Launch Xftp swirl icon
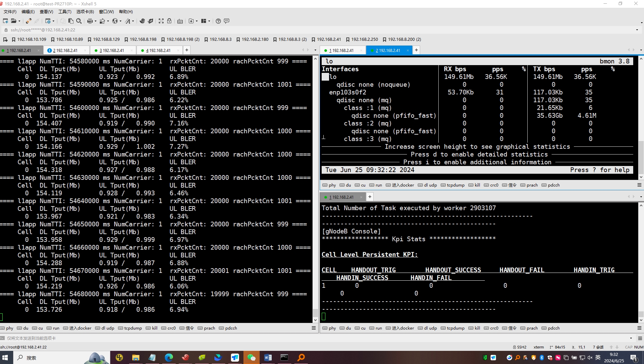Viewport: 644px width, 364px height. point(142,21)
